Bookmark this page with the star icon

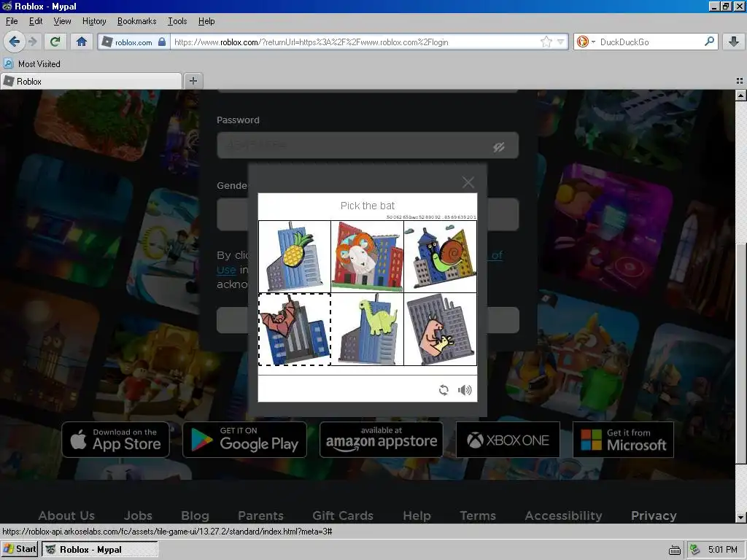[546, 42]
